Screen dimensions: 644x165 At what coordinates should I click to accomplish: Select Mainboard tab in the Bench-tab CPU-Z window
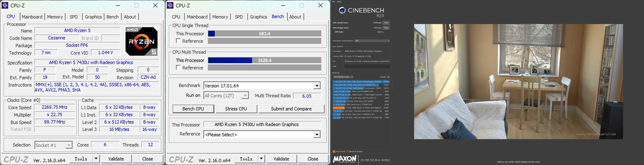pyautogui.click(x=197, y=17)
